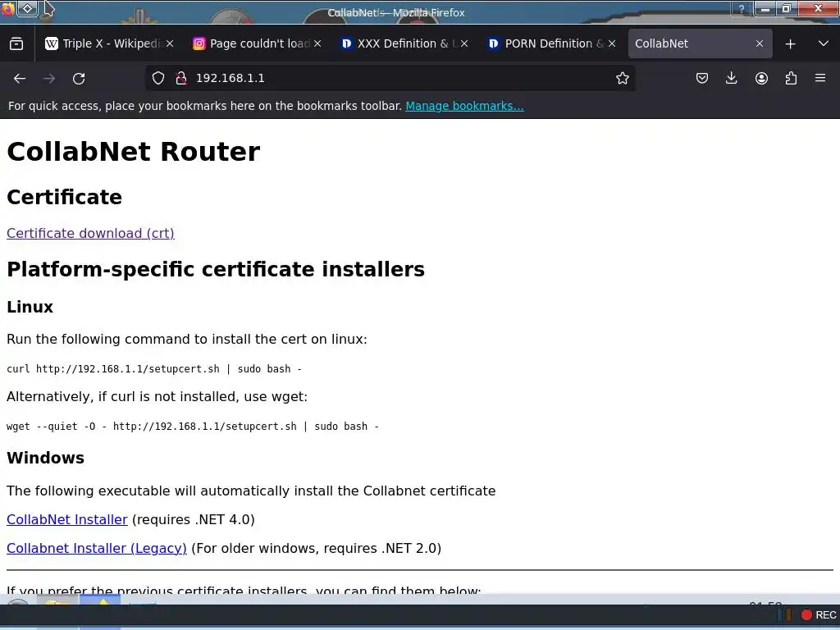Screen dimensions: 840x630
Task: Click the REC recording indicator
Action: 819,615
